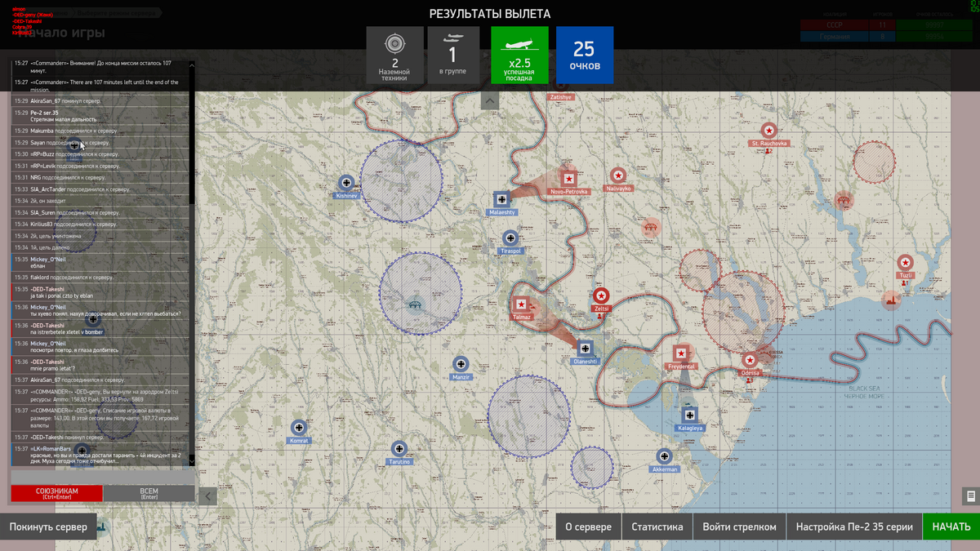Click the chat message input field

pyautogui.click(x=103, y=476)
